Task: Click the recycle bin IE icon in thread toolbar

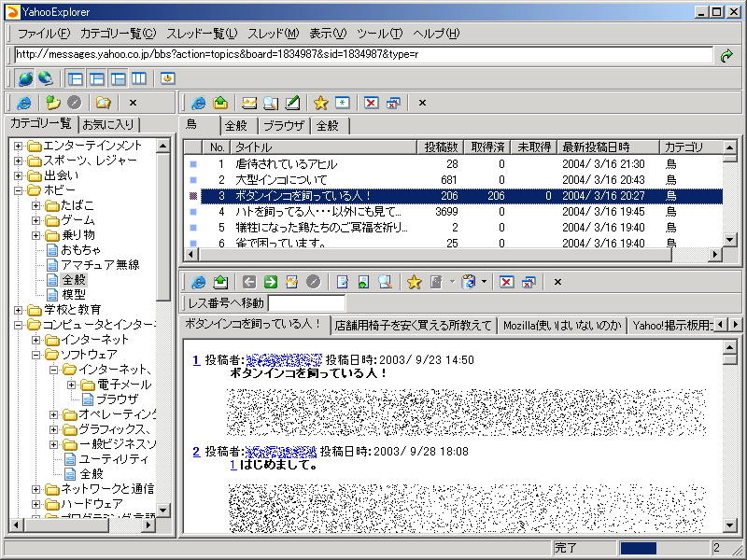Action: pyautogui.click(x=469, y=282)
